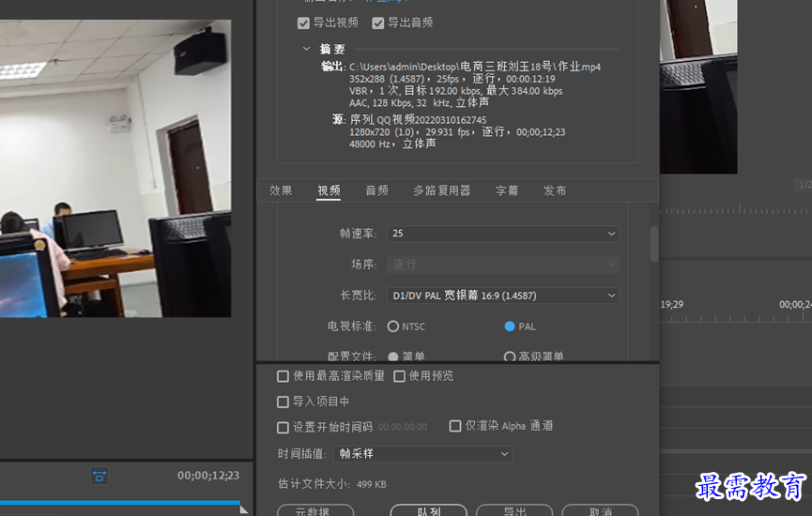Click the 取消 button

(600, 510)
